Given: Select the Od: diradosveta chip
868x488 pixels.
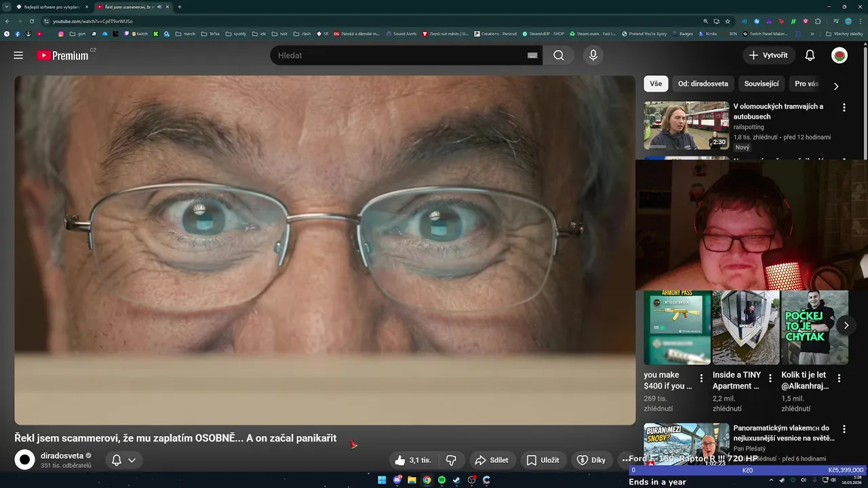Looking at the screenshot, I should (x=703, y=84).
